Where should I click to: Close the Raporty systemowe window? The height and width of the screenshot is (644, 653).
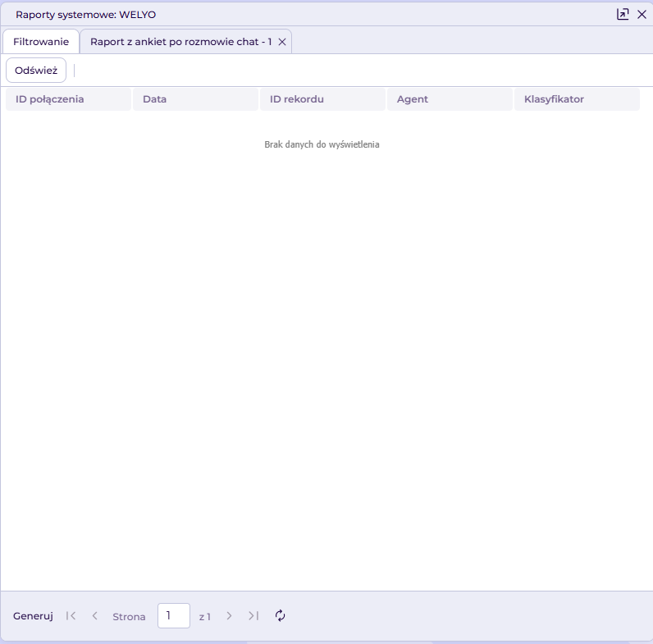pos(642,15)
